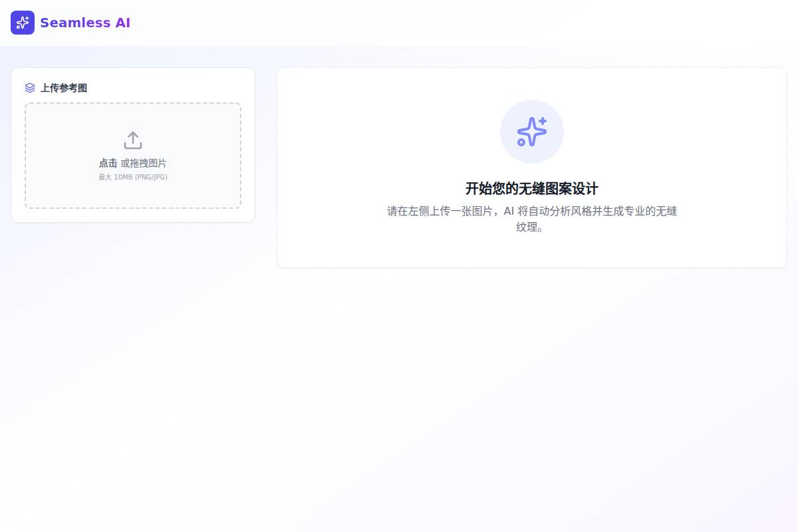This screenshot has width=798, height=532.
Task: Select the 上传参考图 panel heading
Action: pyautogui.click(x=64, y=88)
